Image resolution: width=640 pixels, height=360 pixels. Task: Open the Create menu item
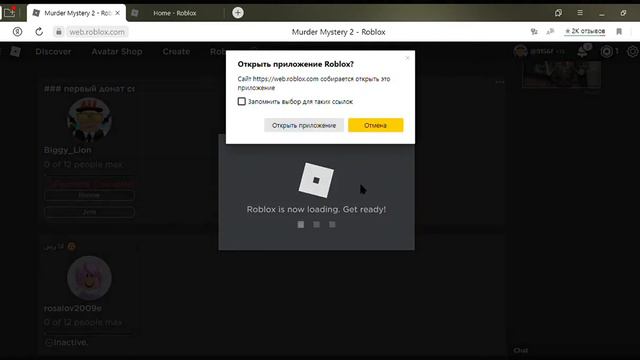pyautogui.click(x=176, y=51)
